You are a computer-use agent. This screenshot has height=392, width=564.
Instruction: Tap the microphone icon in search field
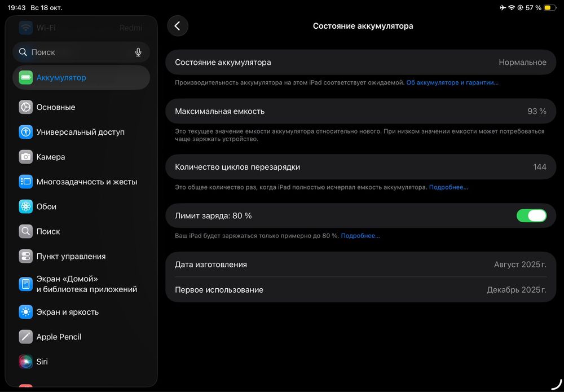click(138, 52)
